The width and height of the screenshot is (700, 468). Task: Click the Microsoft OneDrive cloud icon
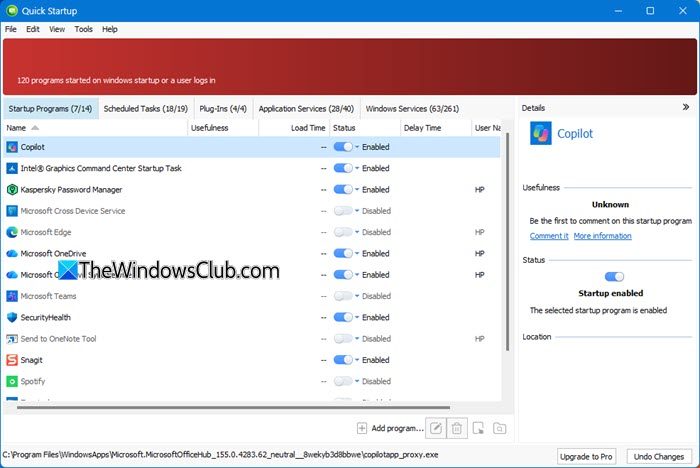point(12,253)
